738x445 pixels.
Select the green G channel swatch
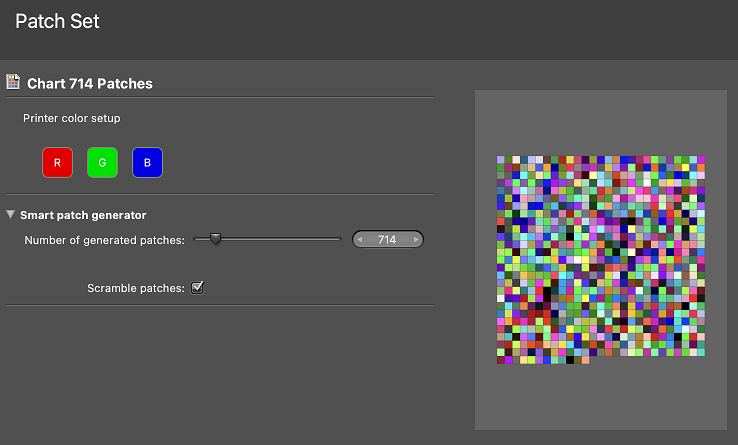tap(102, 162)
